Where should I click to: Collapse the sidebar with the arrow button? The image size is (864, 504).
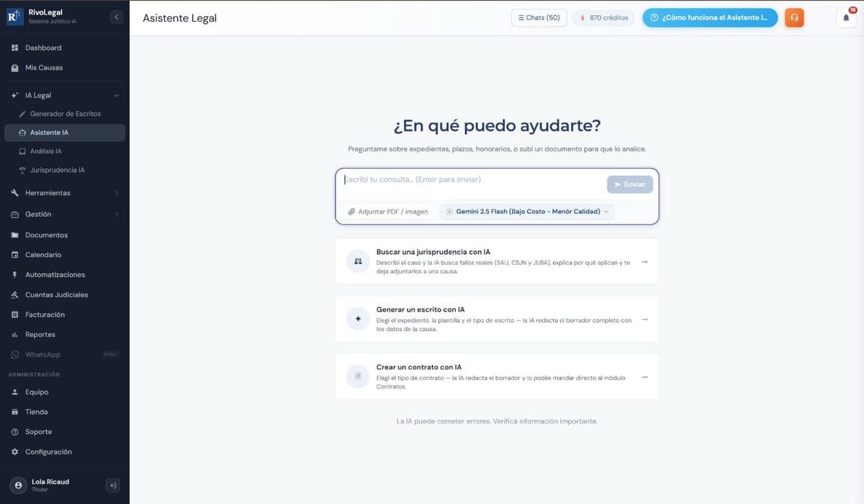click(117, 17)
